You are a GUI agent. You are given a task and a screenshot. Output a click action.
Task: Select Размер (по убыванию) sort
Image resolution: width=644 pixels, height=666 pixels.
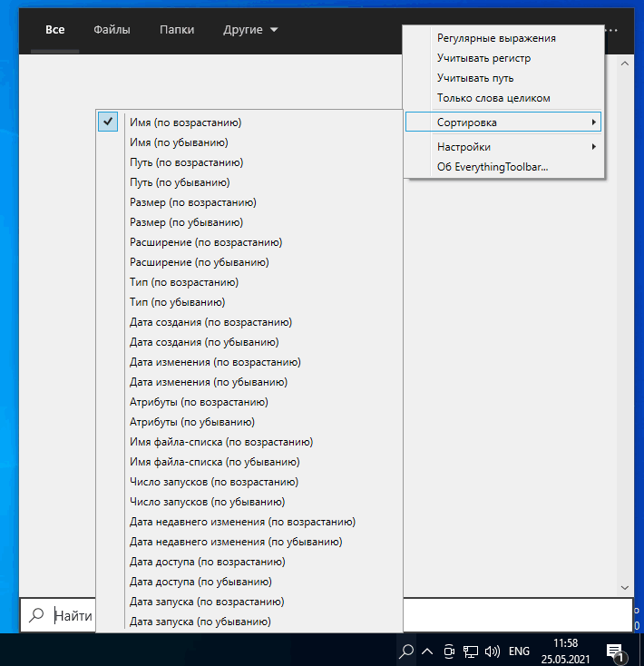tap(249, 222)
